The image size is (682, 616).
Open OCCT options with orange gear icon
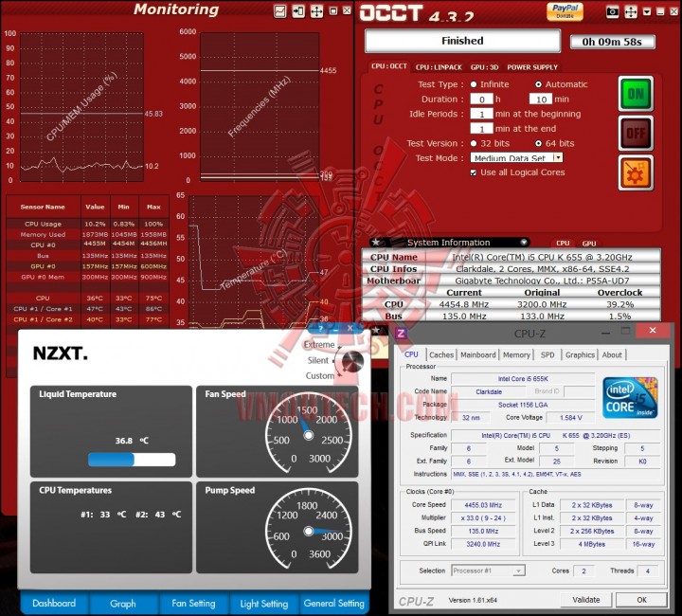click(636, 172)
